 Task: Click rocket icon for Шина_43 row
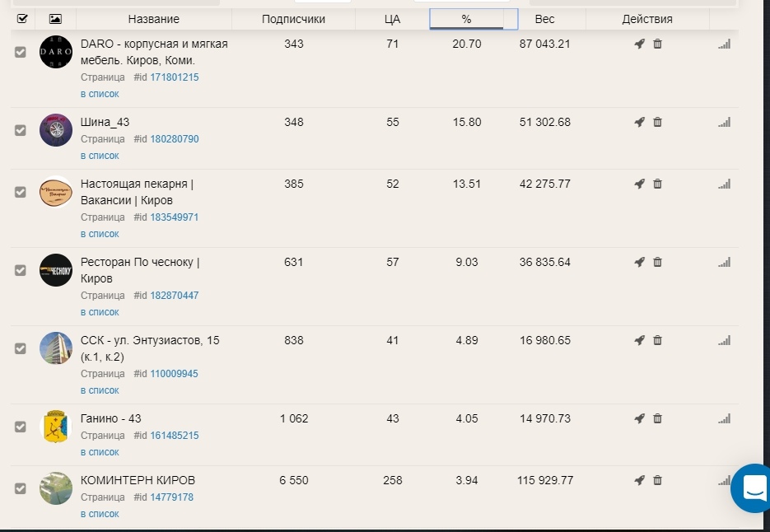(x=639, y=122)
